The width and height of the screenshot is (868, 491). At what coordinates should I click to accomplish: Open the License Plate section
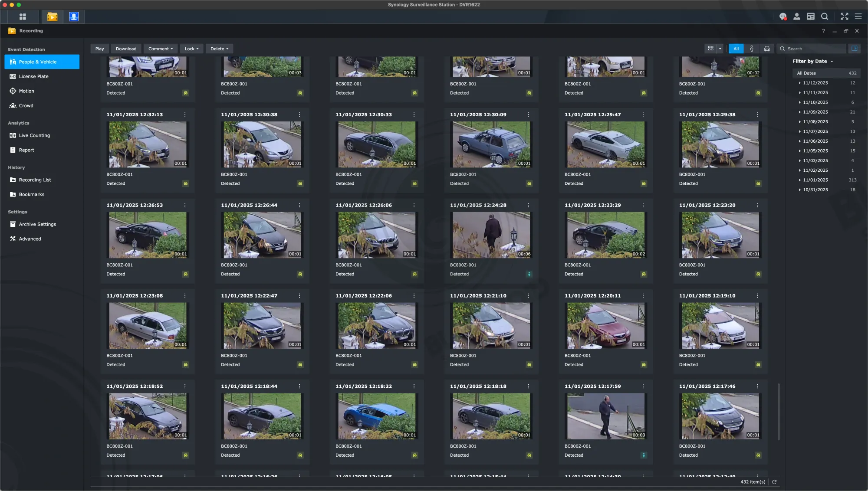33,76
